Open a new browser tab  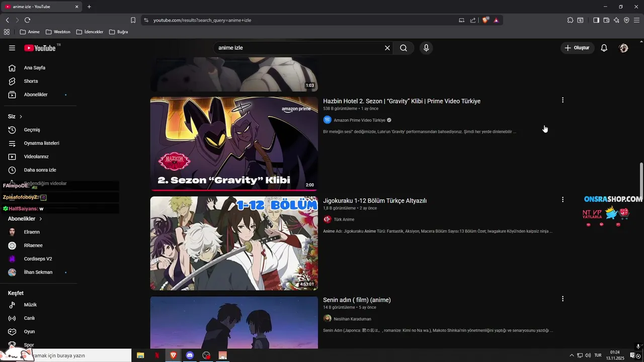pyautogui.click(x=89, y=7)
